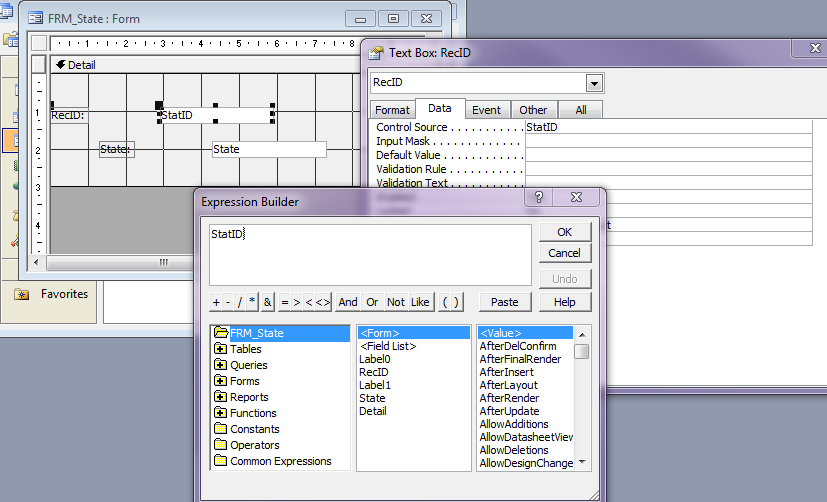Screen dimensions: 827x502
Task: Insert the ampersand concatenation operator
Action: (x=267, y=302)
